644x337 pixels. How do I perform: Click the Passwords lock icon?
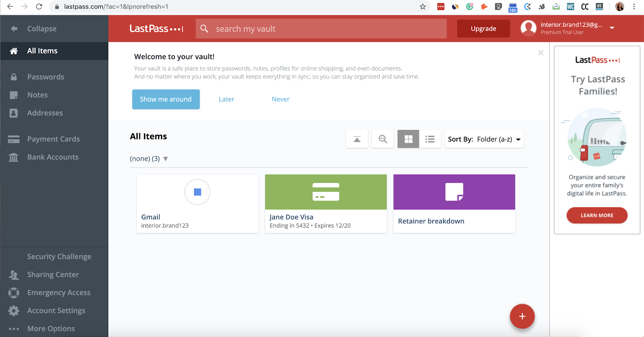[14, 77]
